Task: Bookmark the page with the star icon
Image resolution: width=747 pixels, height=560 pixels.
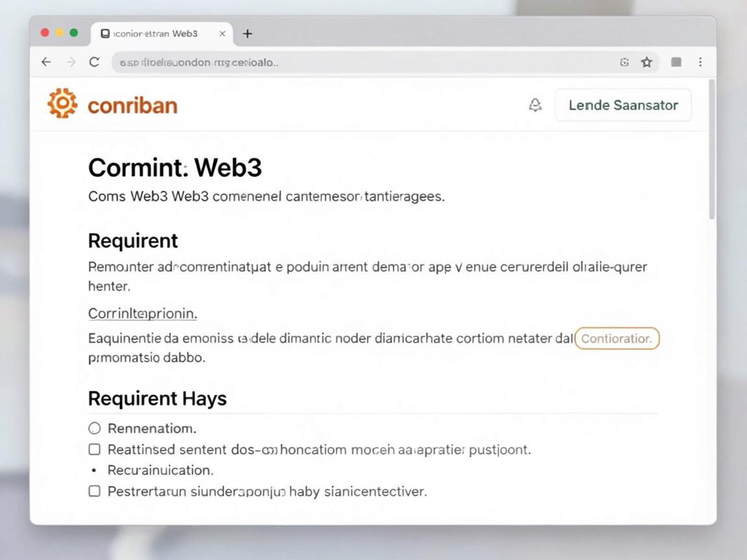Action: [646, 62]
